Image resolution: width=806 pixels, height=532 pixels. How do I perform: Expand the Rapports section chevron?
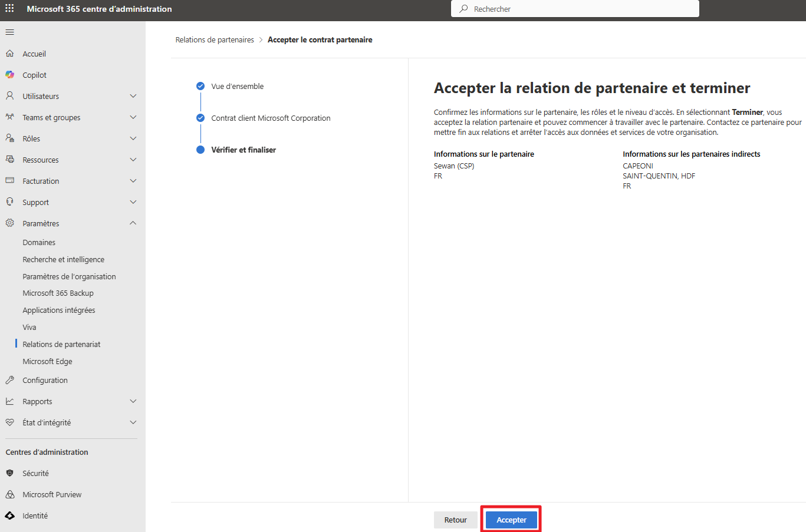[133, 401]
